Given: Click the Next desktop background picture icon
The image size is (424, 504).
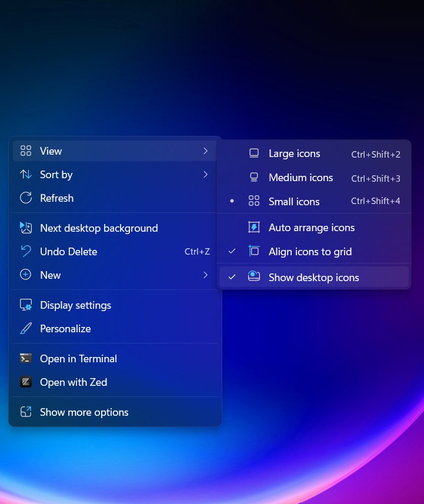Looking at the screenshot, I should click(26, 228).
